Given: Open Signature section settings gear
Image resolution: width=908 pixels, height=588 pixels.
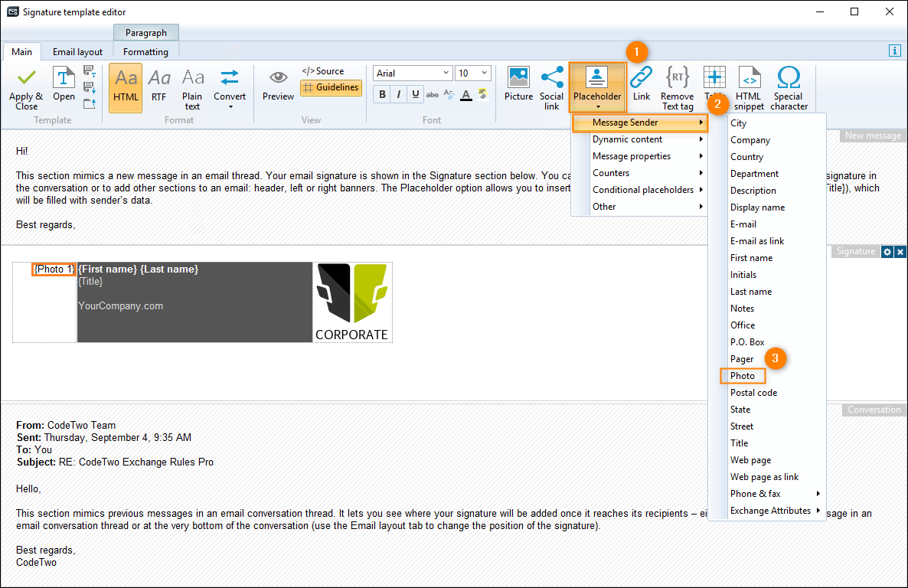Looking at the screenshot, I should pyautogui.click(x=887, y=251).
